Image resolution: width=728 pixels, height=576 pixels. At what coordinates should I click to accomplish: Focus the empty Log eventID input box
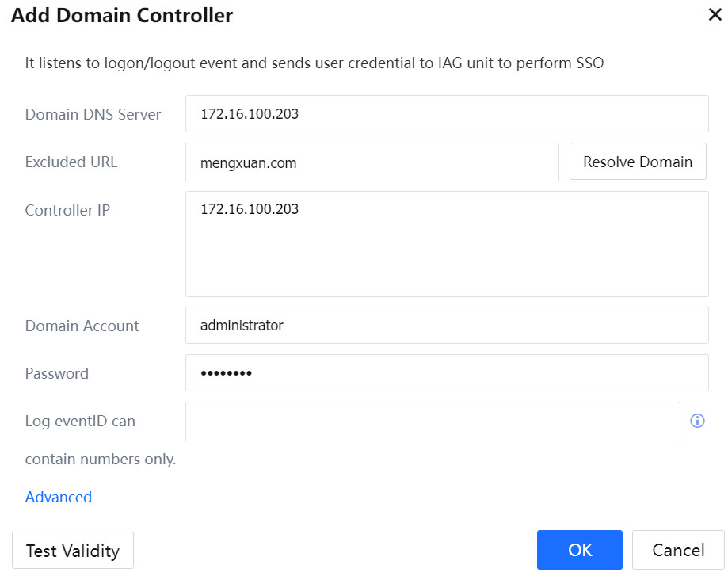click(x=433, y=422)
